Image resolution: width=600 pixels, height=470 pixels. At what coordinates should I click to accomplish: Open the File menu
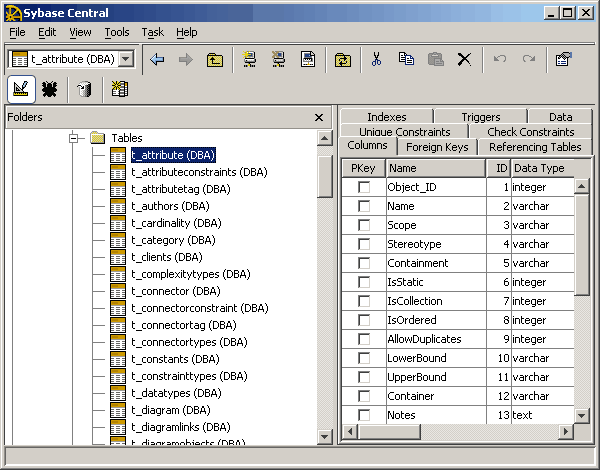[x=17, y=32]
